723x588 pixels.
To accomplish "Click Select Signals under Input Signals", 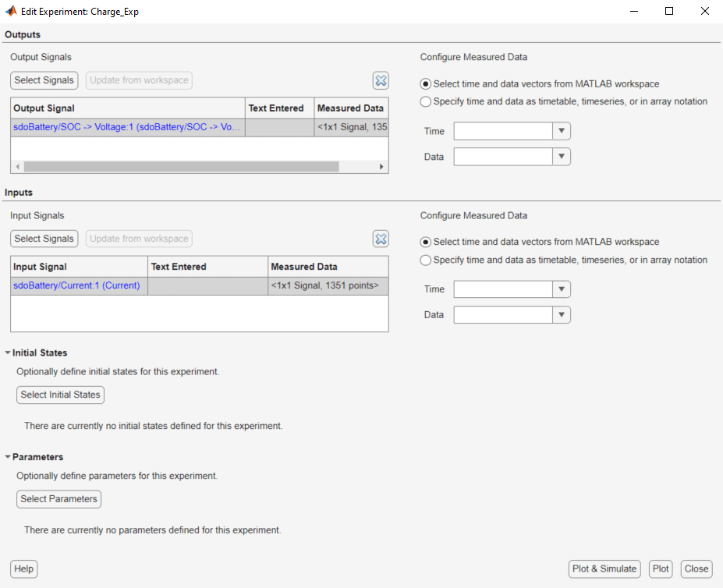I will pos(44,239).
